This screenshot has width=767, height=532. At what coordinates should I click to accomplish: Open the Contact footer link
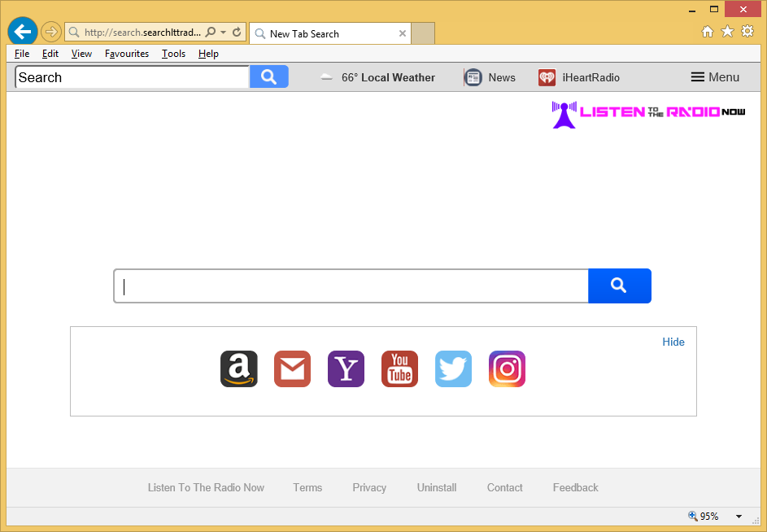point(505,487)
